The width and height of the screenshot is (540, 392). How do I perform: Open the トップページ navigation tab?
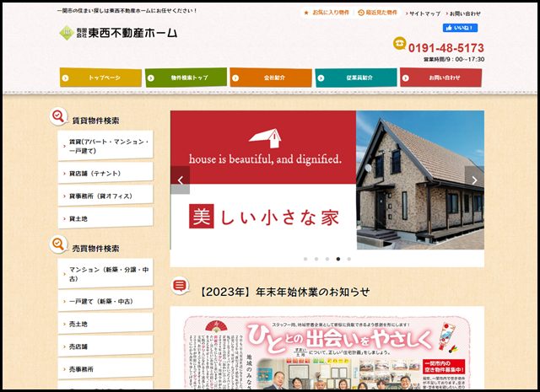tap(100, 78)
